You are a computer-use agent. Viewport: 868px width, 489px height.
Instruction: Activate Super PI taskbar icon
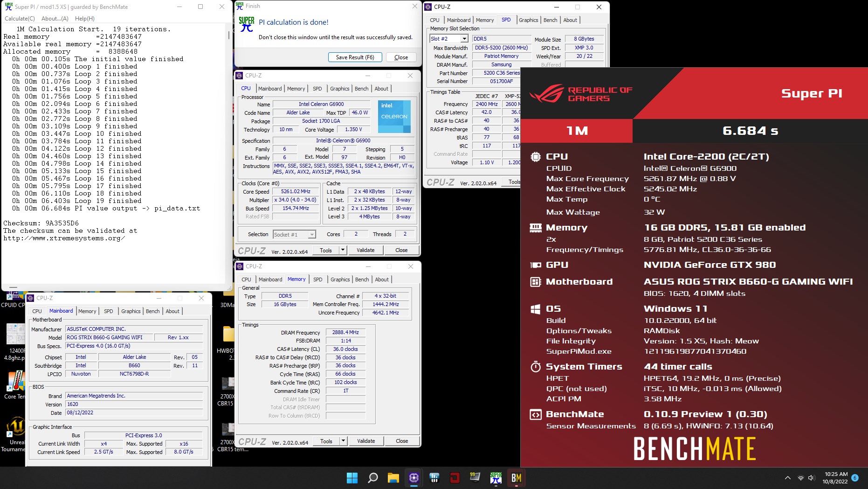(x=496, y=478)
